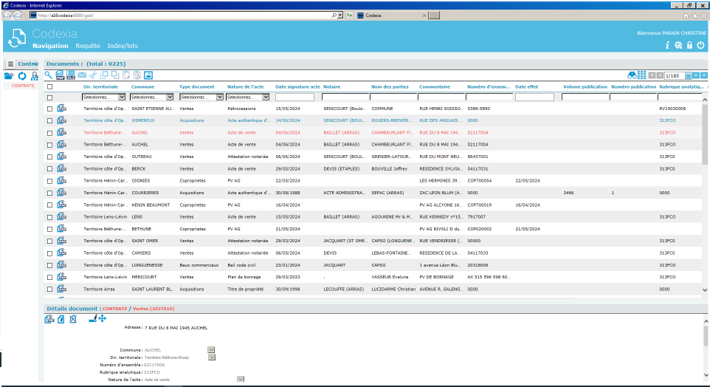
Task: Click the magnifier search icon in documents toolbar
Action: [48, 75]
